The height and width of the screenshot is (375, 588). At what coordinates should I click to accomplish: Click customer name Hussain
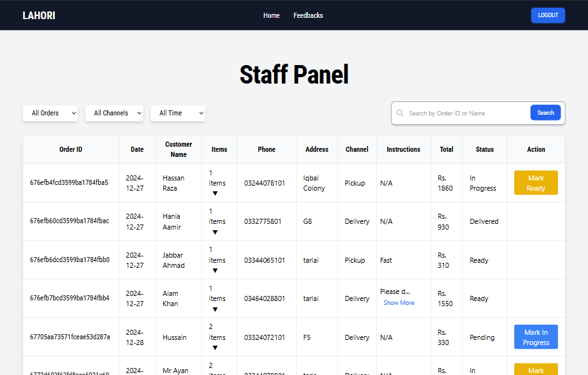pyautogui.click(x=174, y=337)
